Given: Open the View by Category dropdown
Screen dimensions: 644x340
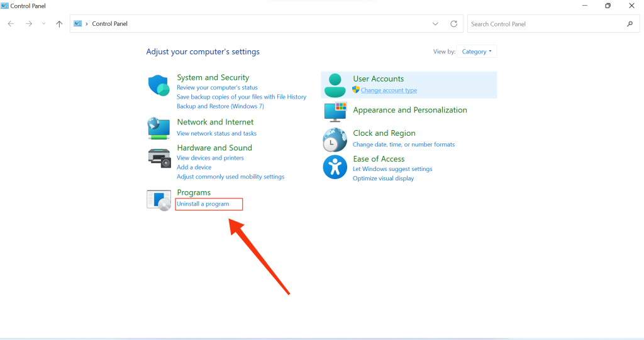Looking at the screenshot, I should (477, 52).
